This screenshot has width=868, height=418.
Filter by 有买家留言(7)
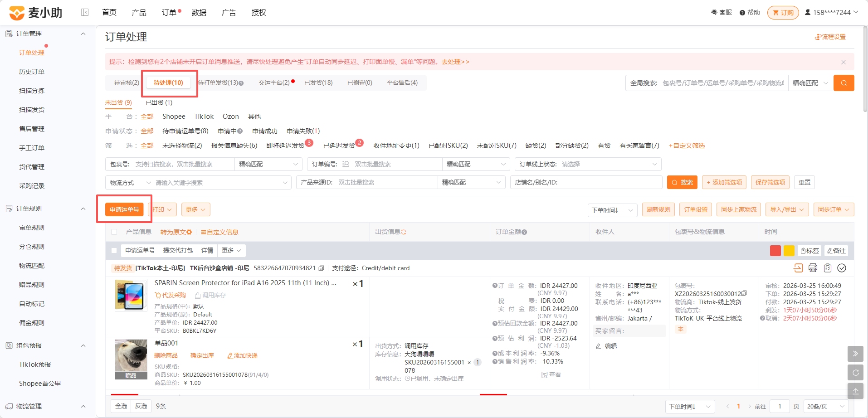point(639,146)
